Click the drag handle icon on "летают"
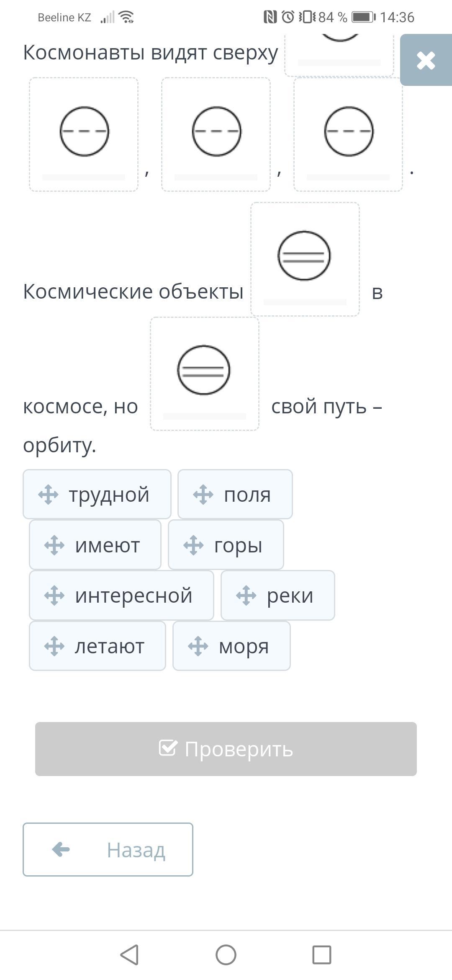Screen dimensions: 452x980 coord(54,646)
